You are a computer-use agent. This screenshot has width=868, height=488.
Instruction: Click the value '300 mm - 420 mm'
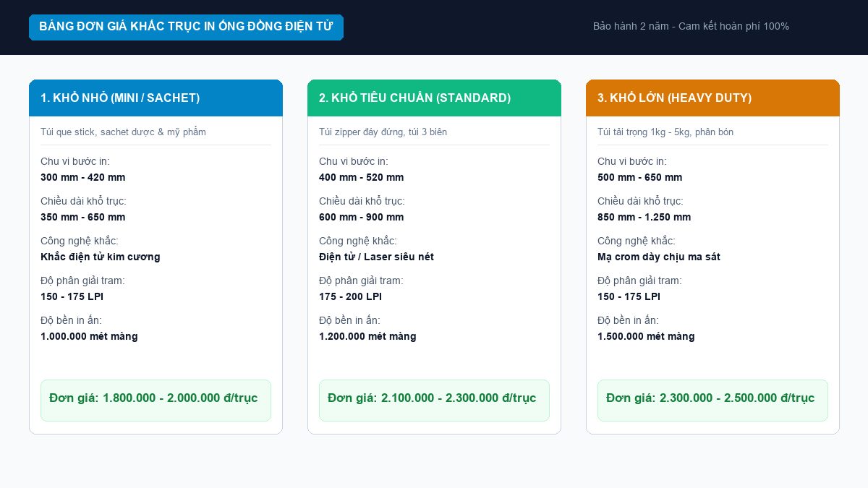pyautogui.click(x=83, y=177)
